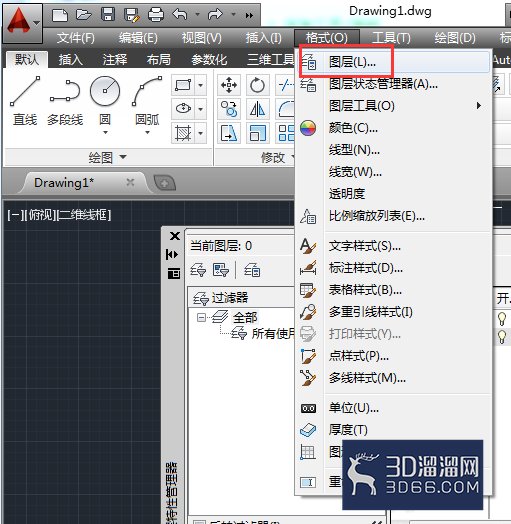Click the Move tool icon
The image size is (511, 524).
pyautogui.click(x=229, y=85)
